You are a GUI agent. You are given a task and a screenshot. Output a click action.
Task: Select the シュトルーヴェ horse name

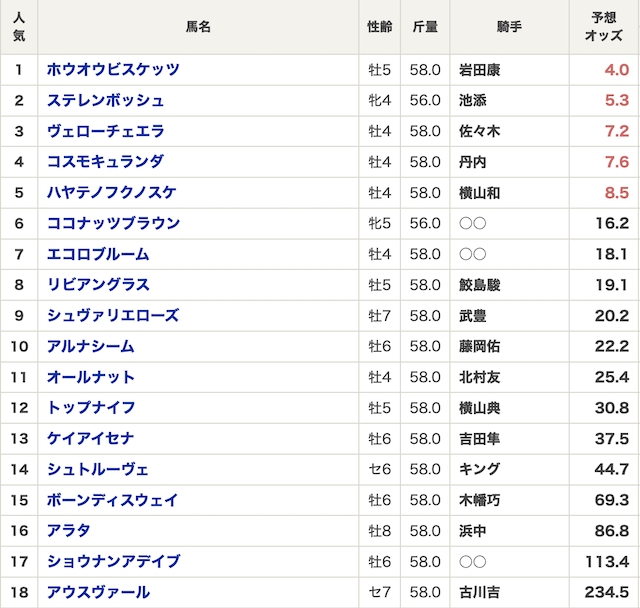[x=98, y=470]
